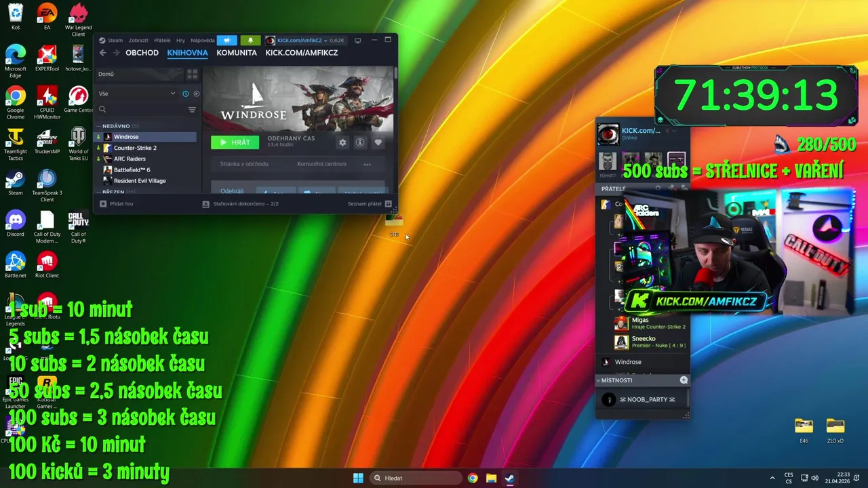Switch to the KNIHOVNA tab

click(x=187, y=53)
